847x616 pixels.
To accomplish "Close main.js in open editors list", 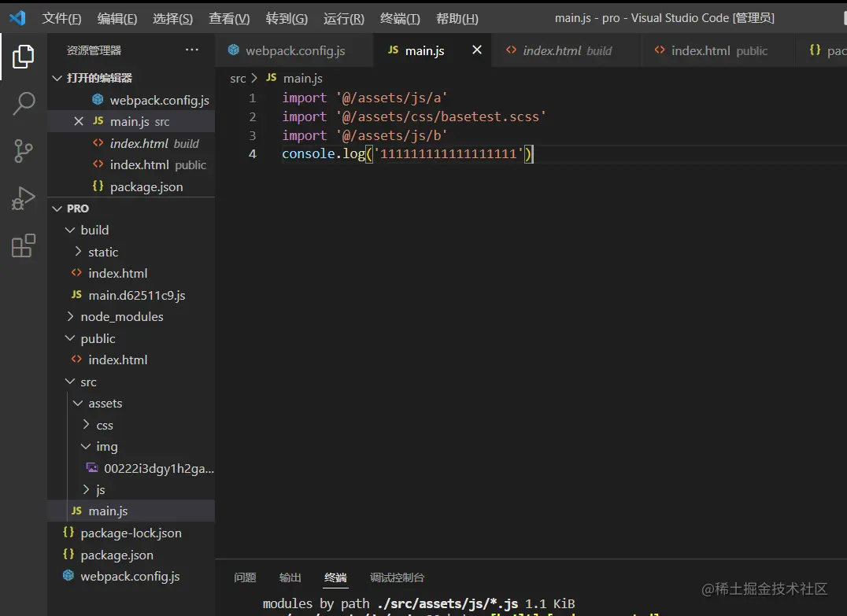I will [x=78, y=122].
